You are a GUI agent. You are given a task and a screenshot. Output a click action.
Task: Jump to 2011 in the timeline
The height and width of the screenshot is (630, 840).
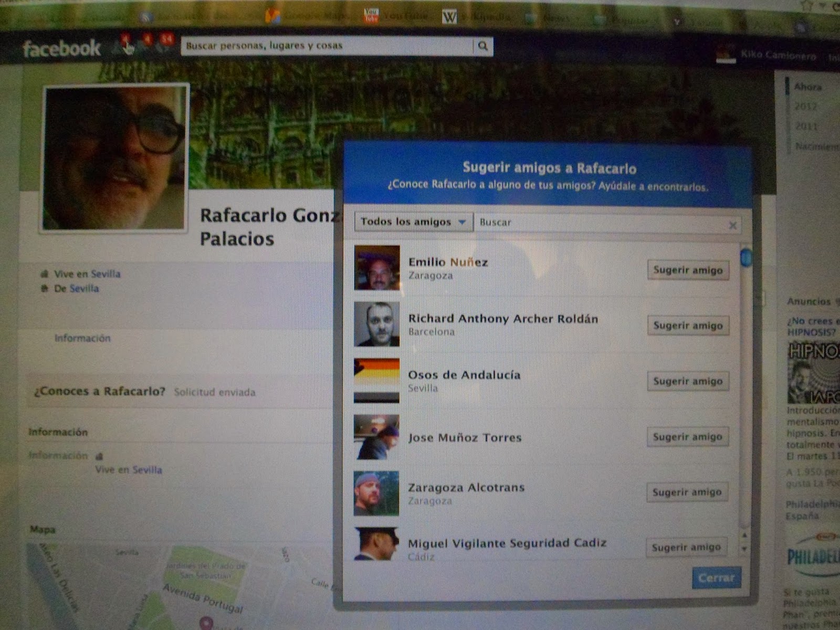[806, 127]
